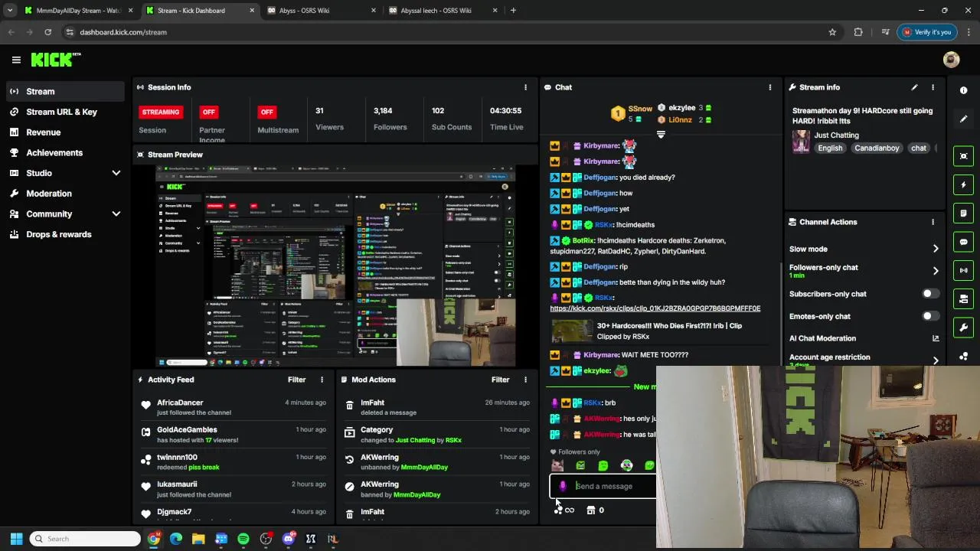Open the shop icon below chat input
The width and height of the screenshot is (980, 551).
(590, 510)
